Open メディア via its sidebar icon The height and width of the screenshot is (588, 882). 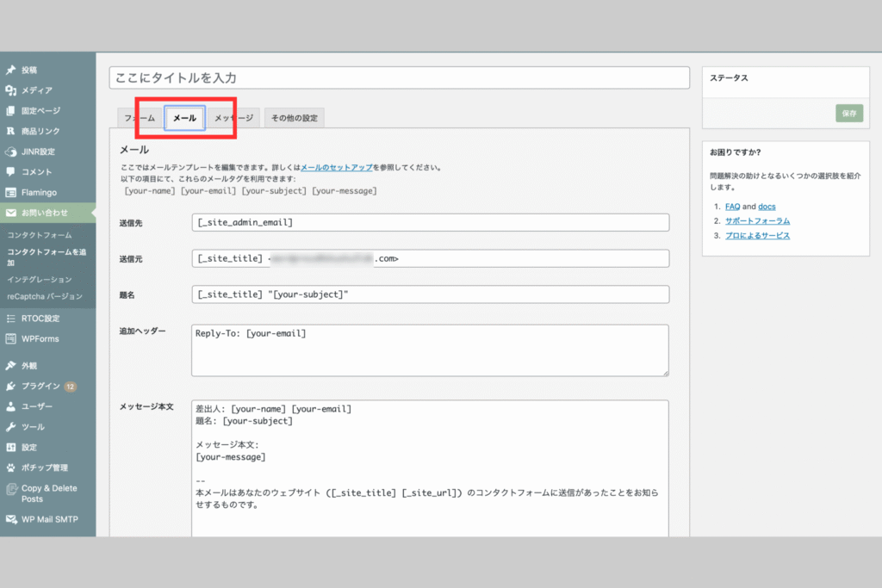point(10,90)
